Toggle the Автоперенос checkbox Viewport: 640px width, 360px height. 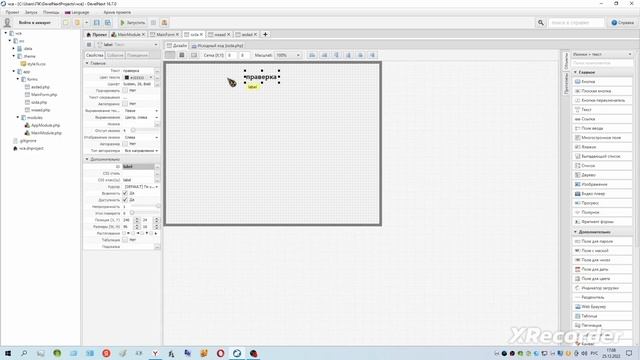pos(125,104)
